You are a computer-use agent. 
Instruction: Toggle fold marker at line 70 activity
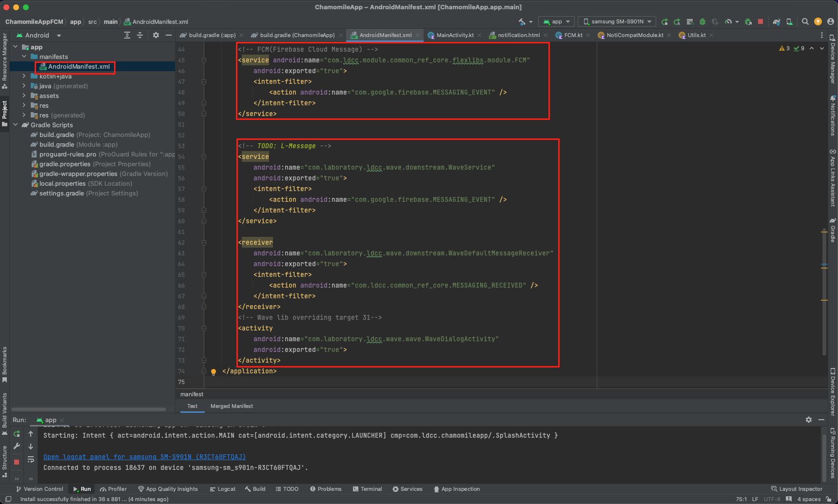204,329
